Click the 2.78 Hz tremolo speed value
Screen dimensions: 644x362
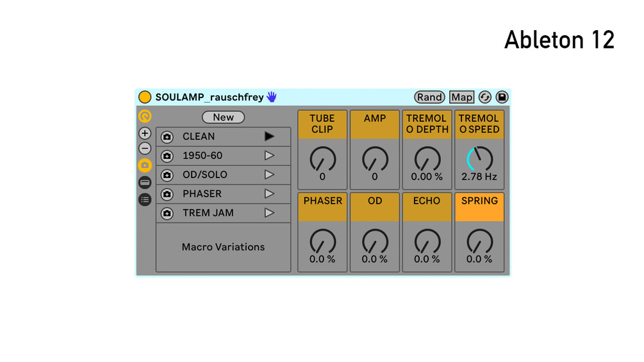tap(479, 177)
